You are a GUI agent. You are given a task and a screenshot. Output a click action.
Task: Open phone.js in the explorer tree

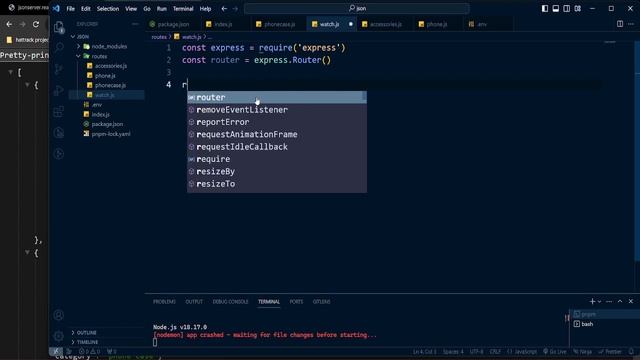coord(105,76)
